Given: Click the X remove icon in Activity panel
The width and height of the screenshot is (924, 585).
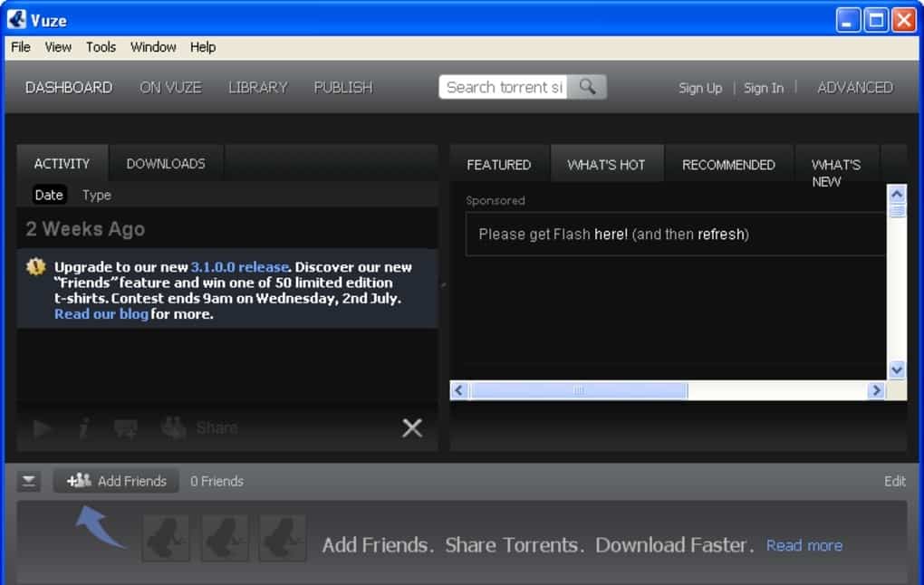Looking at the screenshot, I should tap(412, 428).
